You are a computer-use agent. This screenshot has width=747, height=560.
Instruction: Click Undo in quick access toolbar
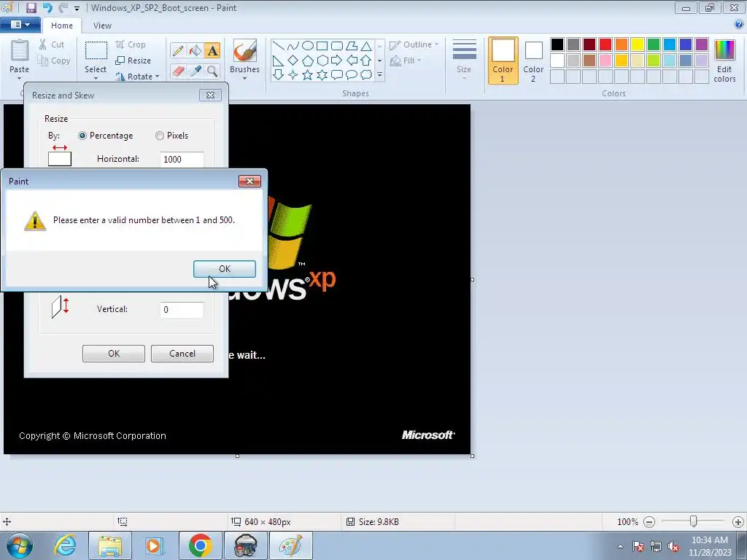[x=47, y=7]
